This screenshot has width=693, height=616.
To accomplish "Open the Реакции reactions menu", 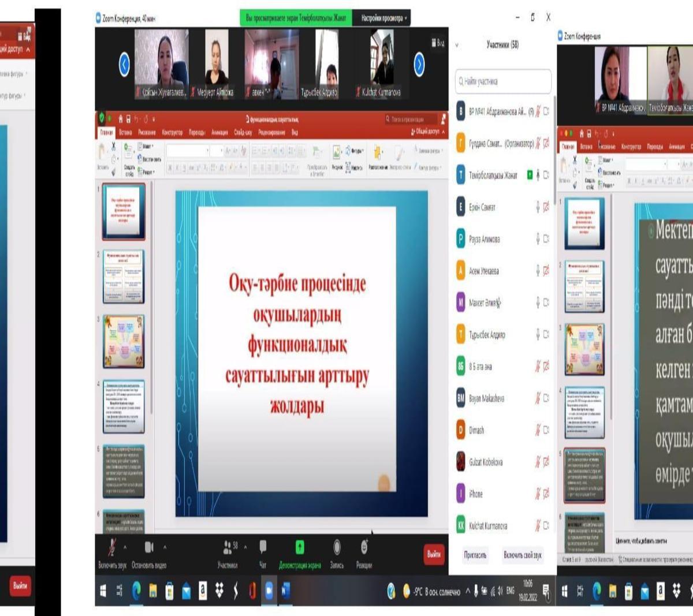I will (364, 547).
